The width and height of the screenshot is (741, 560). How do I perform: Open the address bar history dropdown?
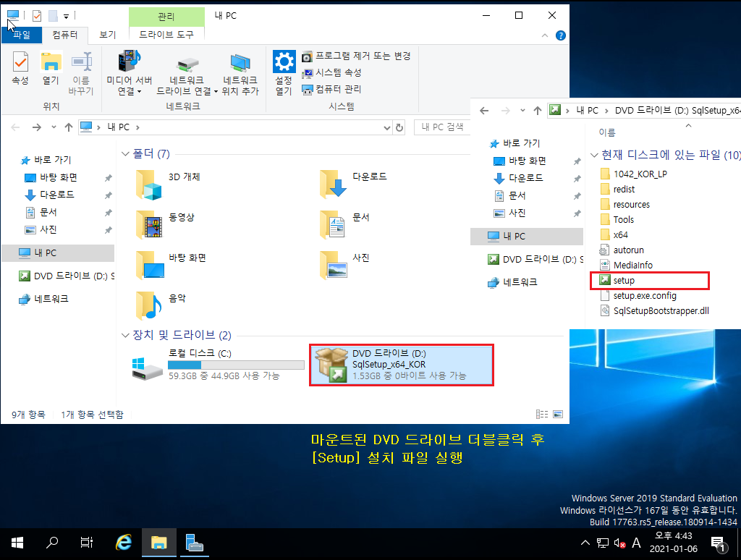[387, 127]
